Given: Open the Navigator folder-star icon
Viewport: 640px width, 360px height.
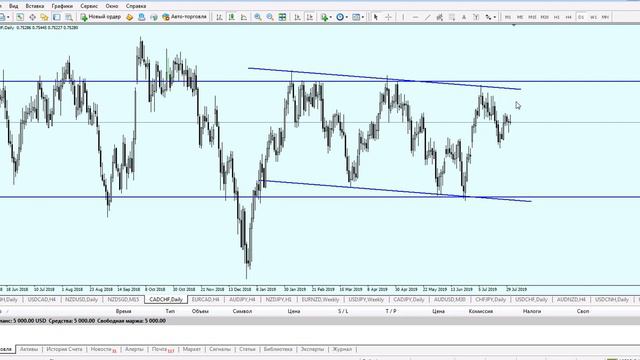Looking at the screenshot, I should pyautogui.click(x=44, y=17).
